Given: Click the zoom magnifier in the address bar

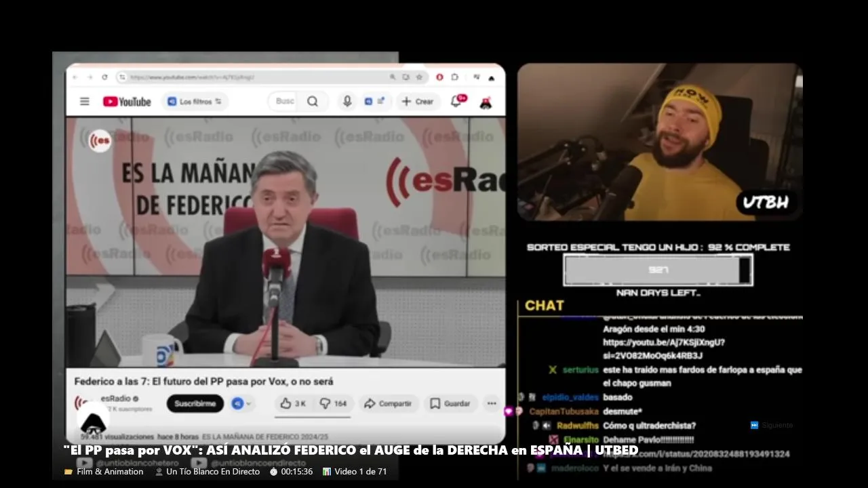Looking at the screenshot, I should pyautogui.click(x=393, y=77).
